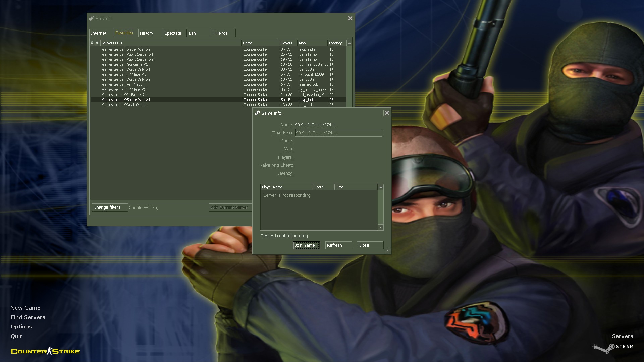The height and width of the screenshot is (362, 644).
Task: Sort servers by Players column
Action: coord(286,43)
